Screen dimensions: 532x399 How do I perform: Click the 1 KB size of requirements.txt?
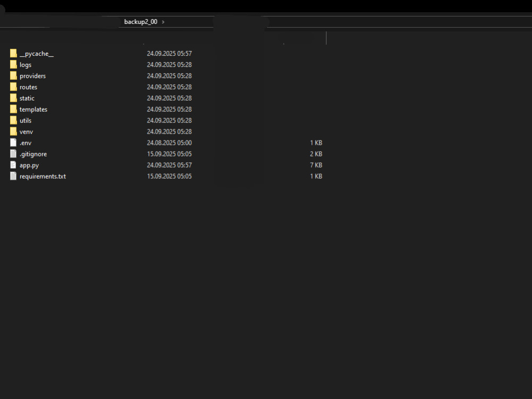pos(316,177)
